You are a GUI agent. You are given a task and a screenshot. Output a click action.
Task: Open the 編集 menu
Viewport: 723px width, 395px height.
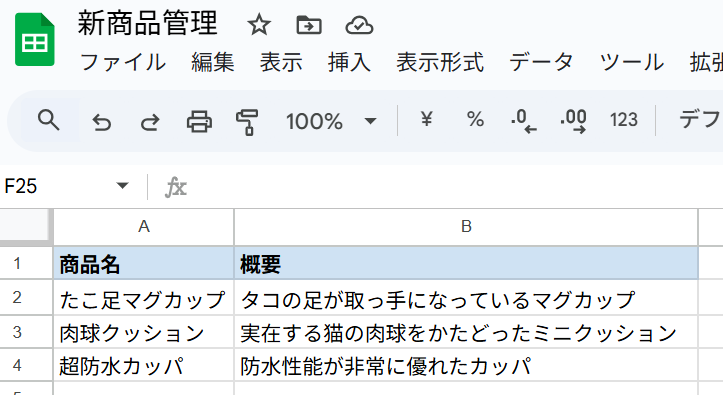[213, 62]
